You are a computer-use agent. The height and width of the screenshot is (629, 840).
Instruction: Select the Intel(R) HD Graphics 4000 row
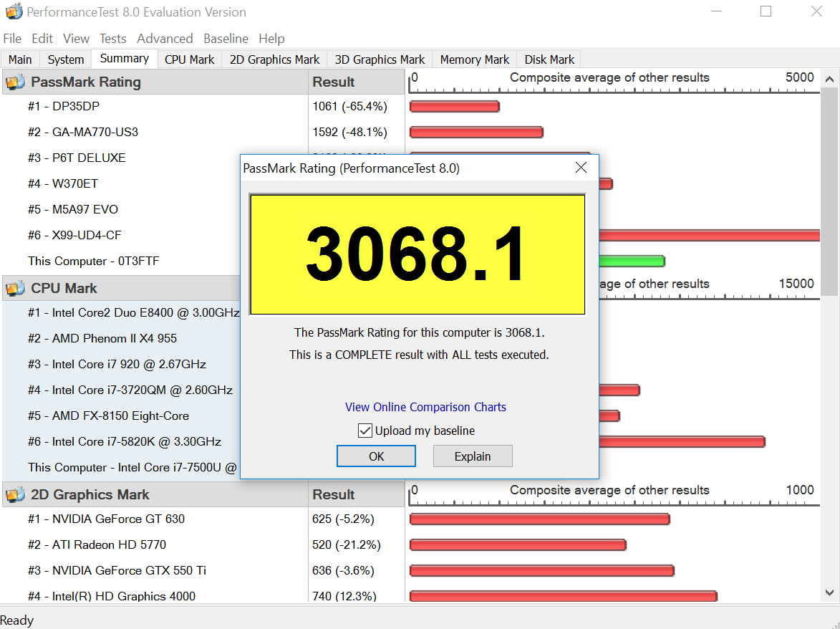[x=112, y=596]
